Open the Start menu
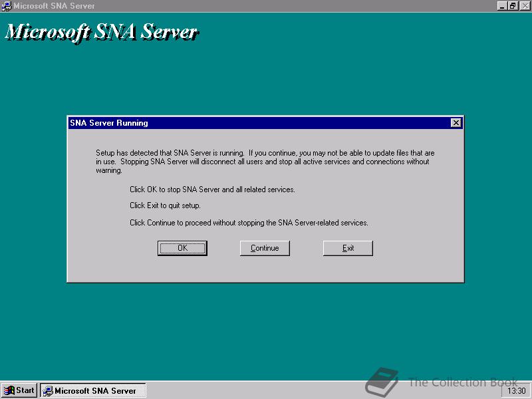This screenshot has height=399, width=532. point(19,390)
